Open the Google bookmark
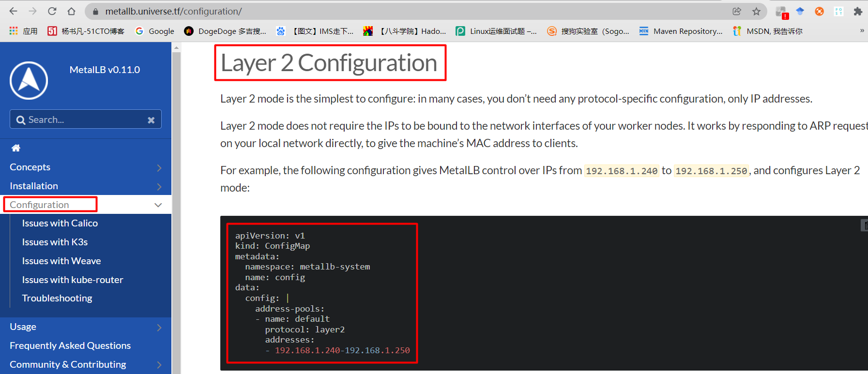 click(154, 31)
